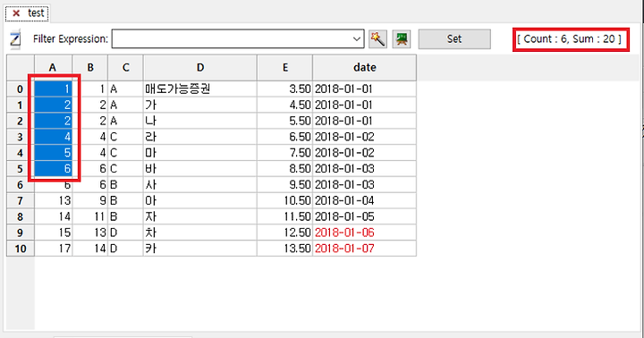644x338 pixels.
Task: Select row header 2
Action: [21, 121]
